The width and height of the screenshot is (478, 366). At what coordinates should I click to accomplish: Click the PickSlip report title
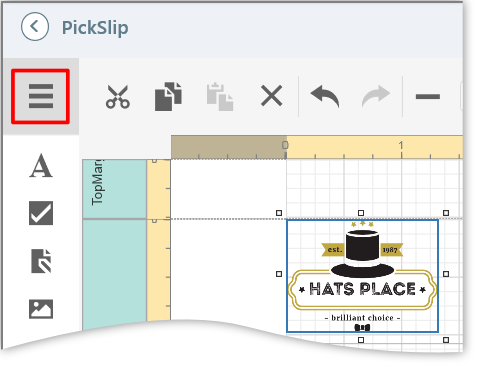pos(95,28)
